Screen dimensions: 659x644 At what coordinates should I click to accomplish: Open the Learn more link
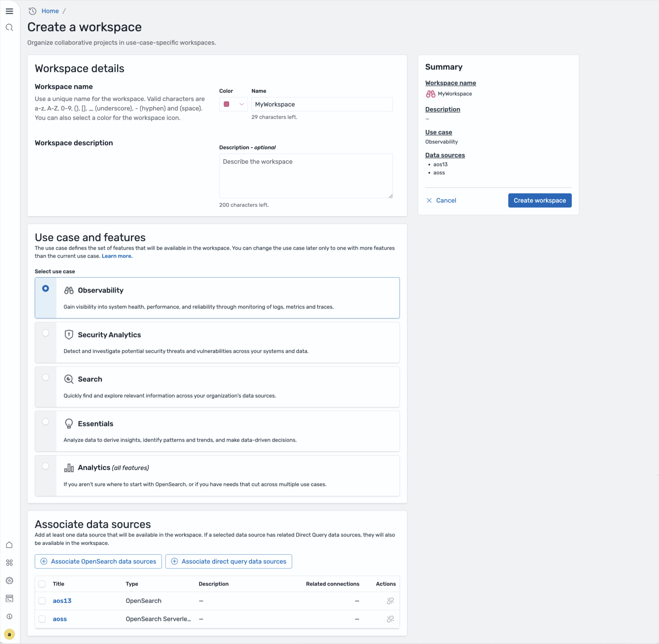coord(117,256)
